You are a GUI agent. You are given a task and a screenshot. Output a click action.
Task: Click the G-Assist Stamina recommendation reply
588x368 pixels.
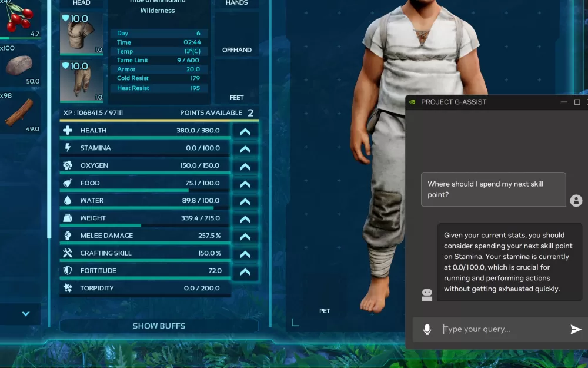[510, 262]
